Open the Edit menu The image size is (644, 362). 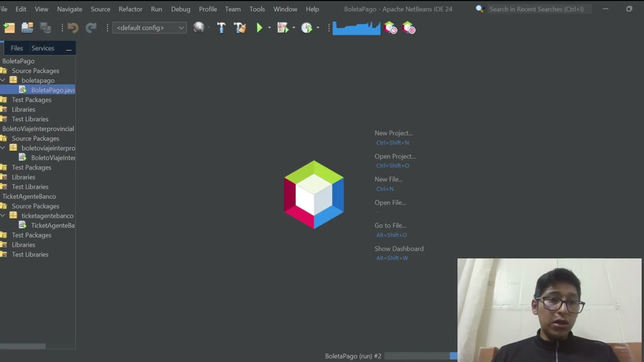click(21, 9)
